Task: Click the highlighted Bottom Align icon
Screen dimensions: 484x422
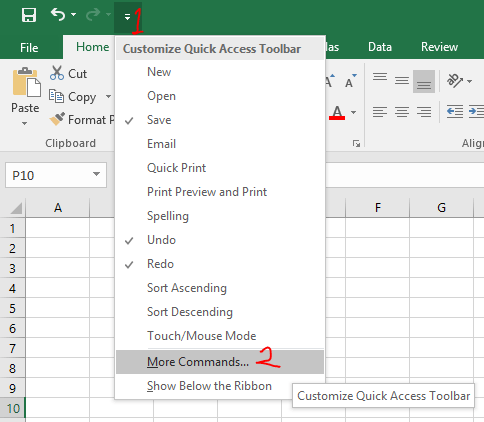Action: [x=424, y=81]
